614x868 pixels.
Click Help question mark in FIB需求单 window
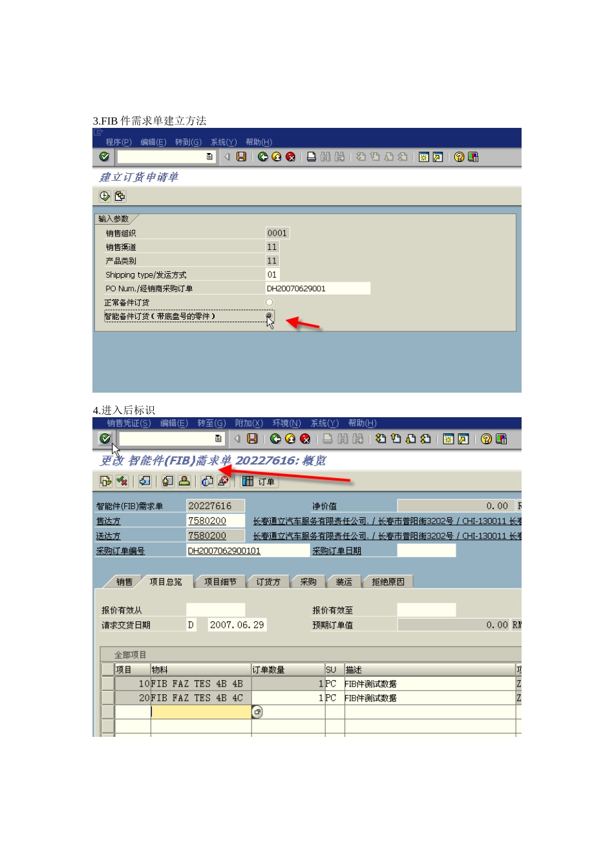[486, 439]
